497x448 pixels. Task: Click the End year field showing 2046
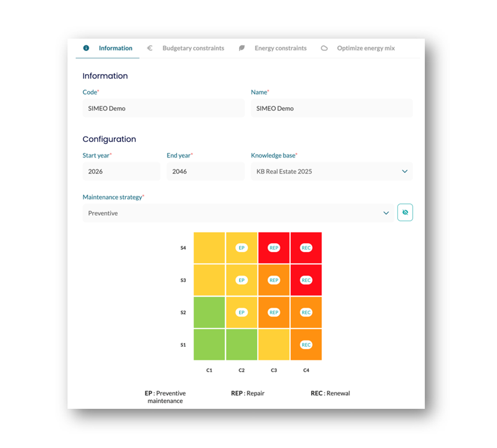point(205,171)
